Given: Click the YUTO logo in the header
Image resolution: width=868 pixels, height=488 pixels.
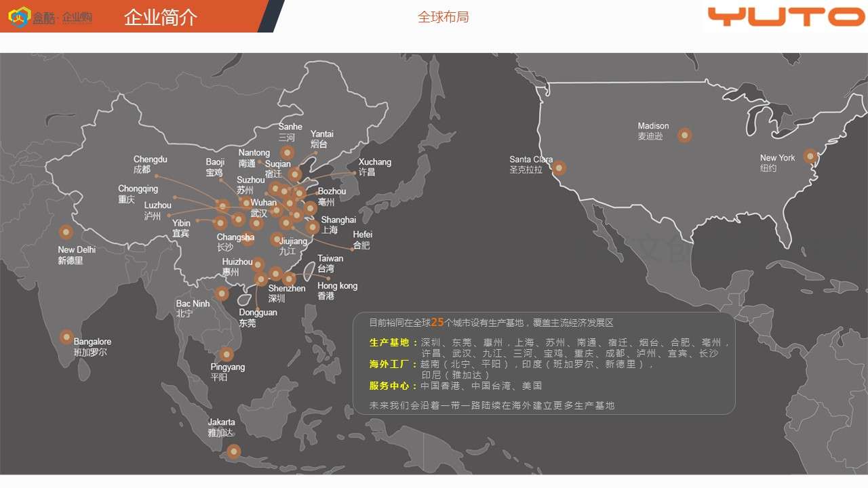Looking at the screenshot, I should [x=786, y=16].
